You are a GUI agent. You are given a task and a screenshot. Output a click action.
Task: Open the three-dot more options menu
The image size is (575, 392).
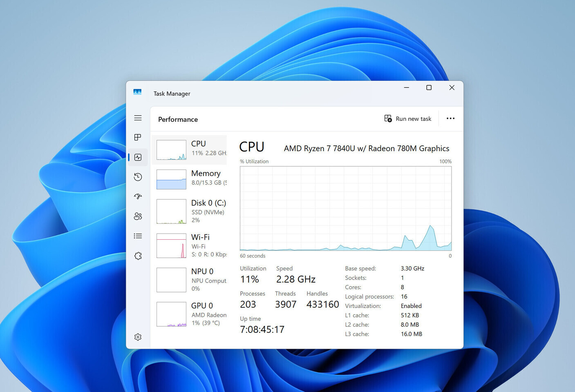pyautogui.click(x=450, y=118)
